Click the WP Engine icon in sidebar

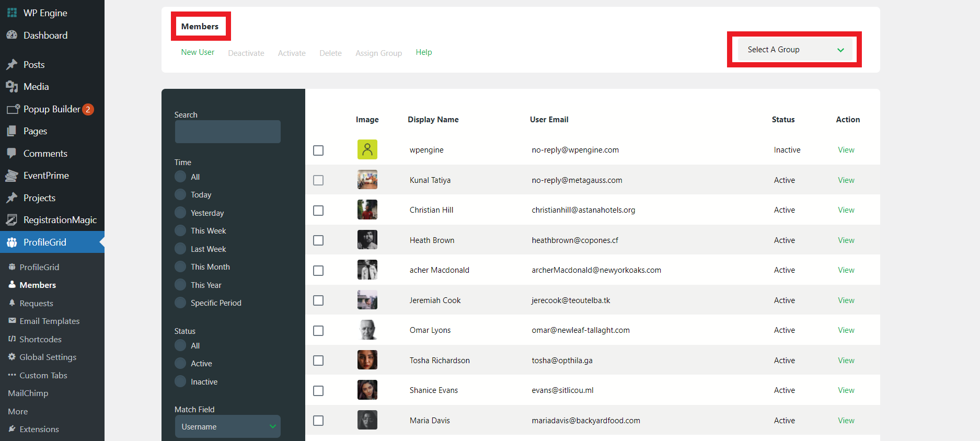[12, 13]
